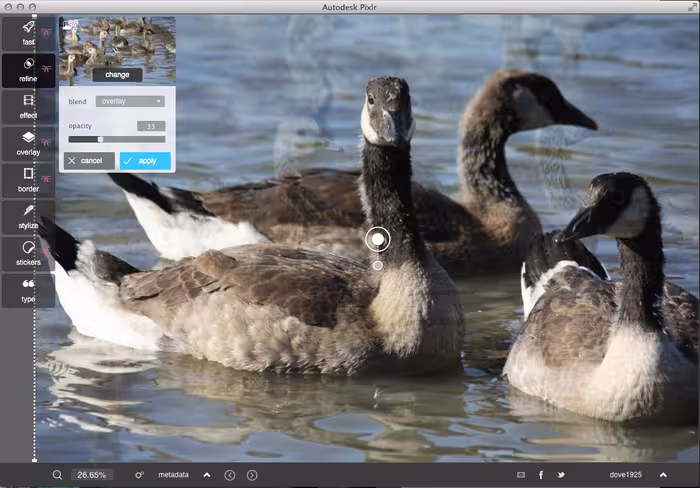Click the pink ribbon beside border

click(x=46, y=179)
